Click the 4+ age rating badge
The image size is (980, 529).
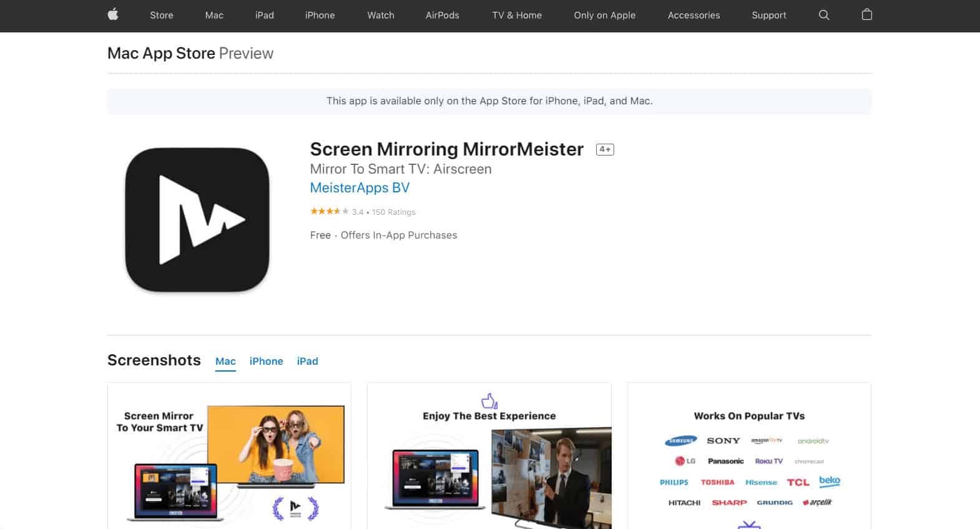[605, 149]
